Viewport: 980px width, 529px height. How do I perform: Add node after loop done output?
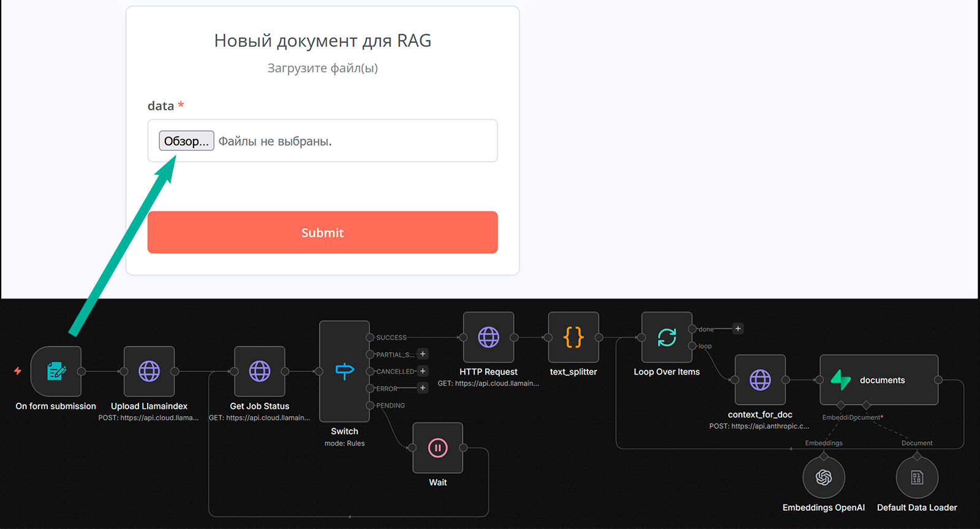[738, 329]
